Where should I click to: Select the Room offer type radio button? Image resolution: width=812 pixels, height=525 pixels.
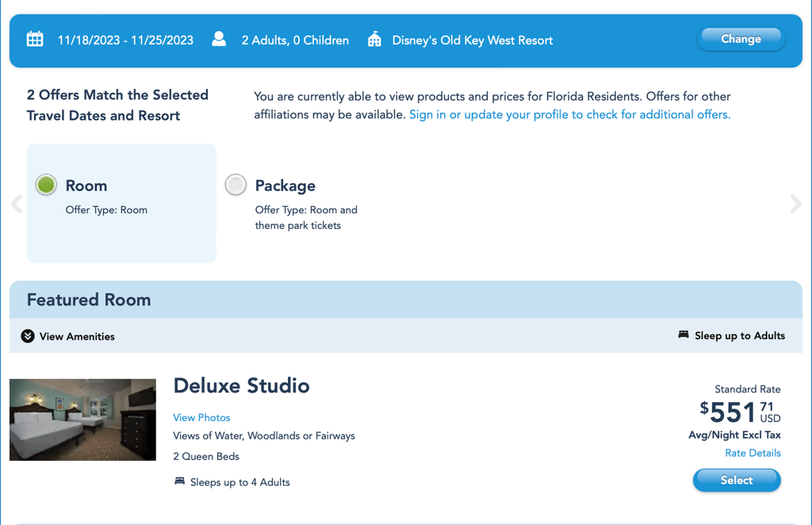click(45, 184)
